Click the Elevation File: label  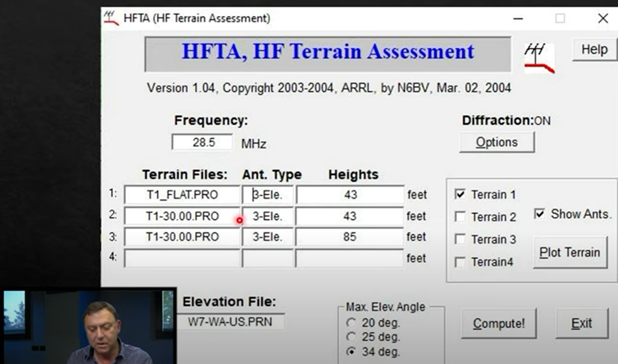(229, 302)
